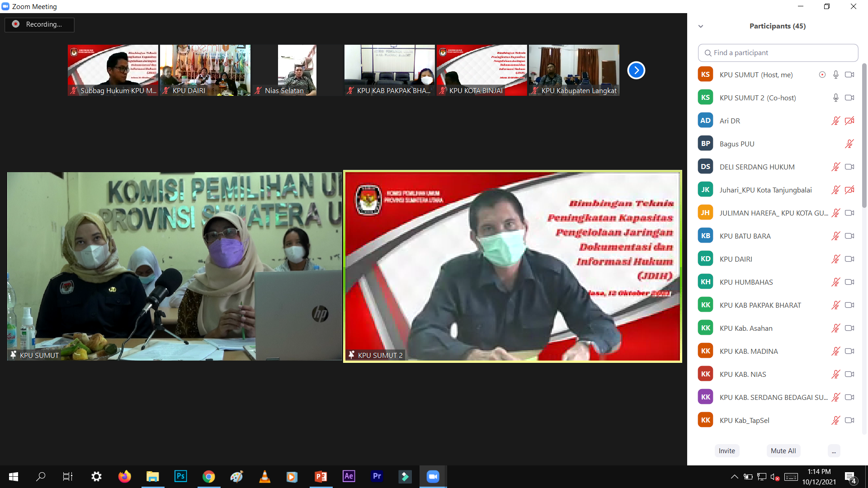
Task: Toggle microphone for KPU SUMUT host
Action: (x=835, y=75)
